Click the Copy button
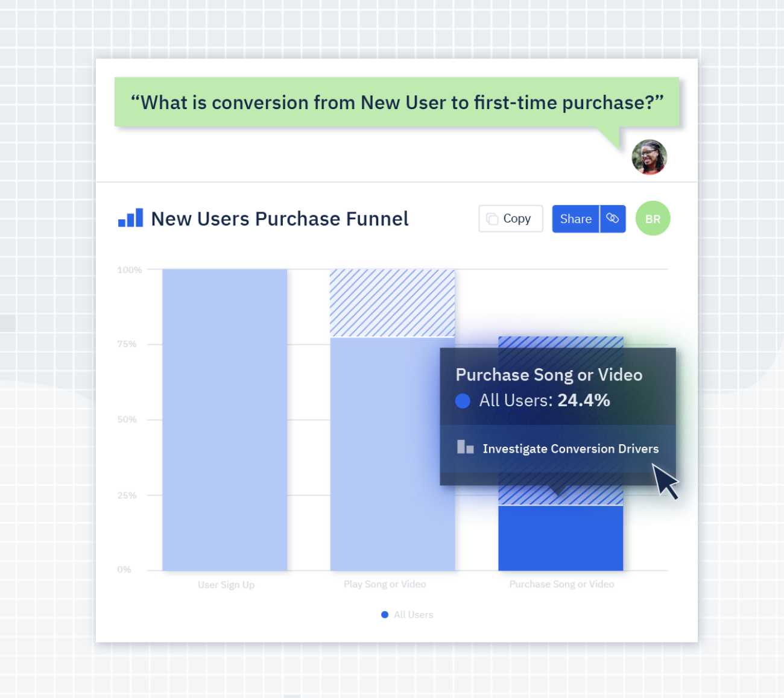This screenshot has height=698, width=784. coord(510,219)
